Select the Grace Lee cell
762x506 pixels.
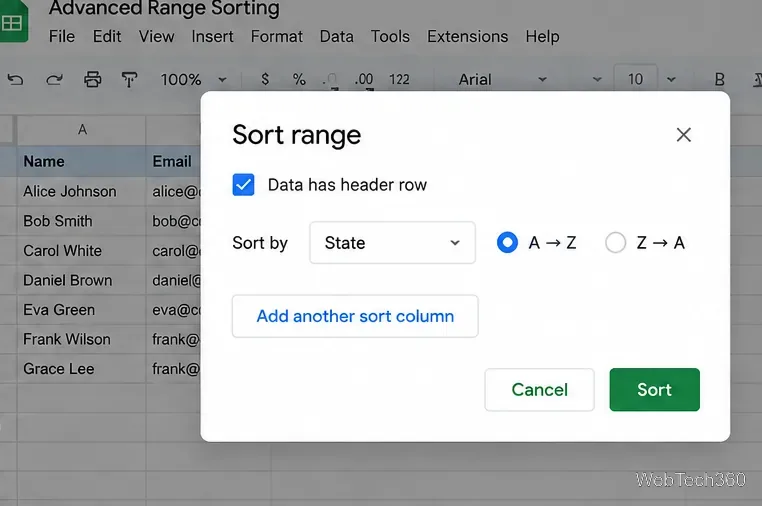82,369
